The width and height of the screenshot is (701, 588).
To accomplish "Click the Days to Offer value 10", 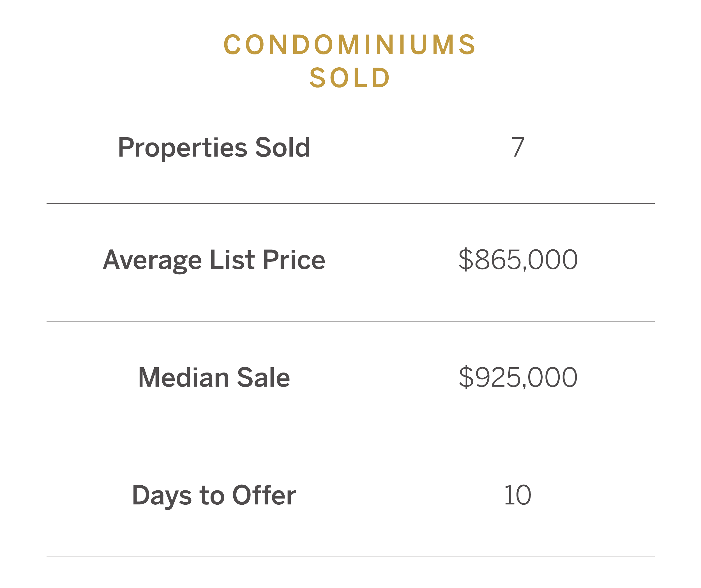I will (x=517, y=495).
